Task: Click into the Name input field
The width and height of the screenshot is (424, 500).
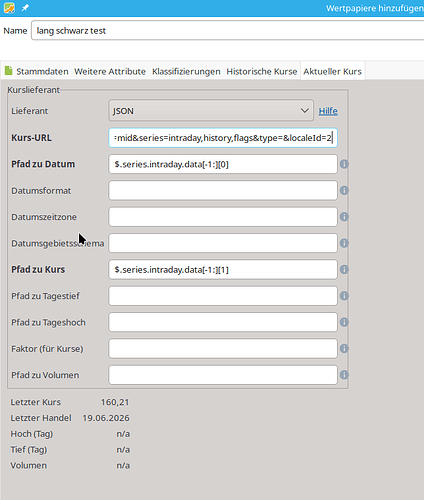Action: coord(227,30)
